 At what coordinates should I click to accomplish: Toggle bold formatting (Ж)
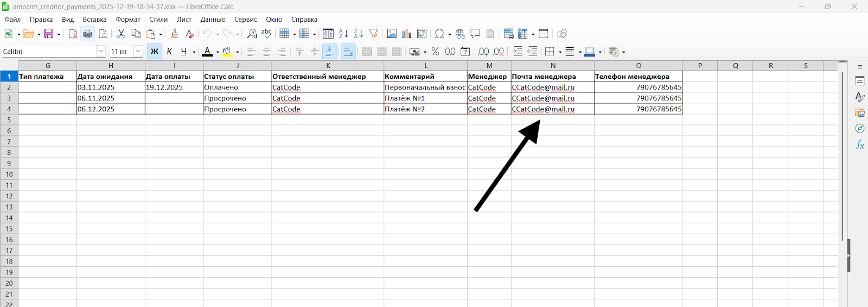pyautogui.click(x=155, y=52)
